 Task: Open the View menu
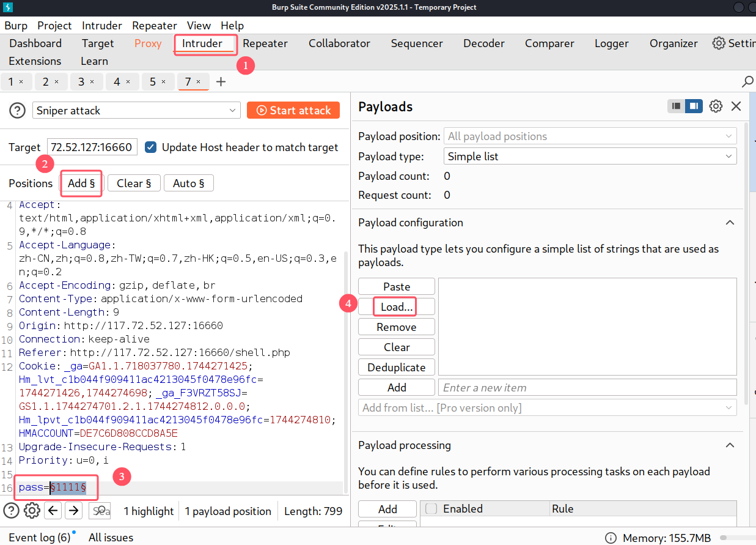pos(199,26)
